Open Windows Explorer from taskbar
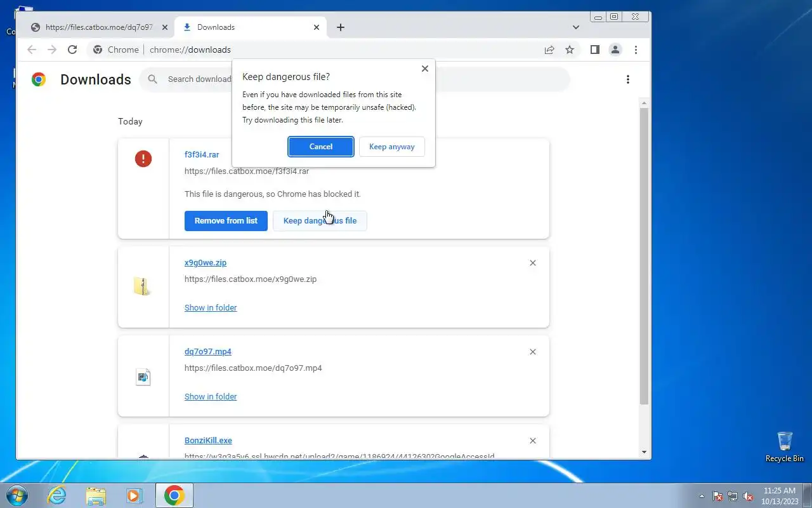The image size is (812, 508). coord(96,495)
